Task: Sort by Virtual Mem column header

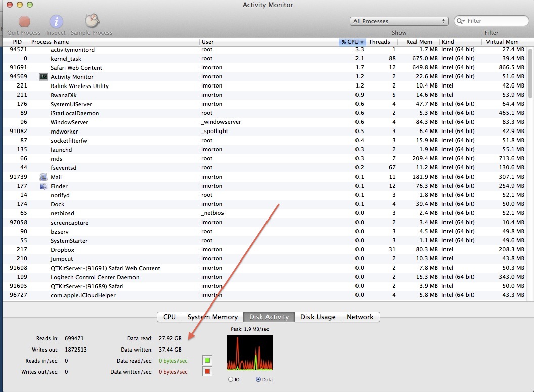Action: 504,42
